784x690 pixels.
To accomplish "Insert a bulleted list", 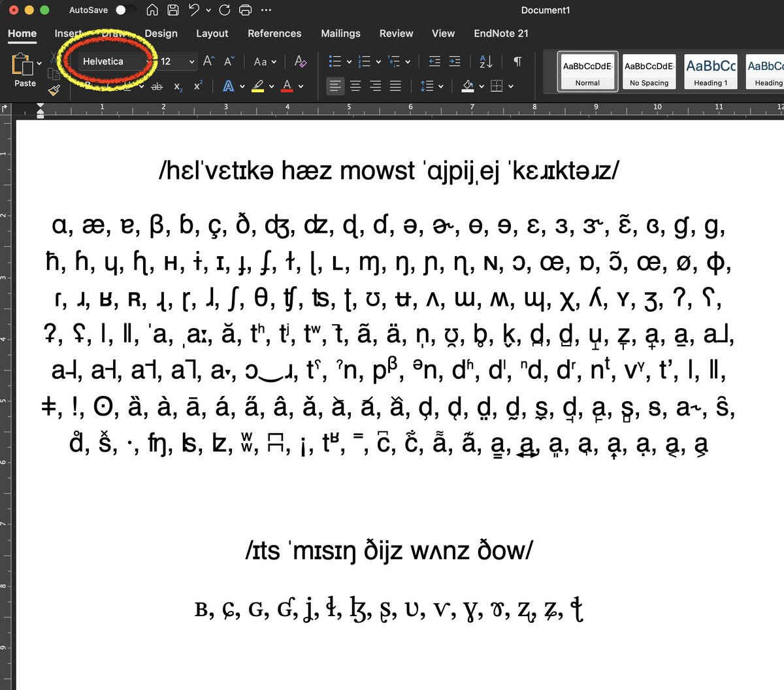I will (335, 61).
